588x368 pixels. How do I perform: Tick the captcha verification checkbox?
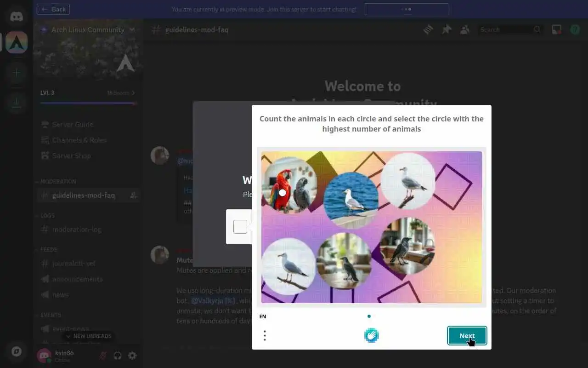[x=240, y=227]
